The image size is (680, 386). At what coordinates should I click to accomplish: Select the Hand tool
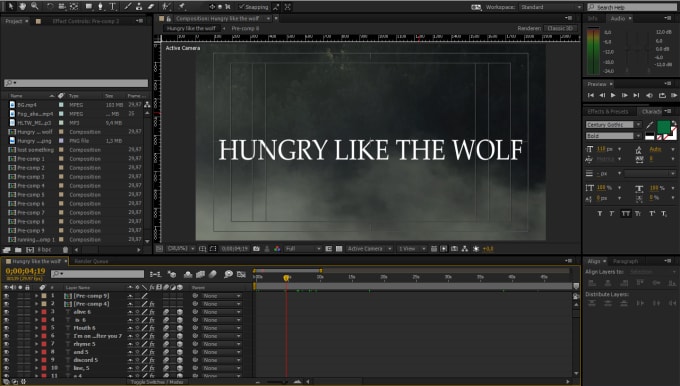tap(23, 7)
